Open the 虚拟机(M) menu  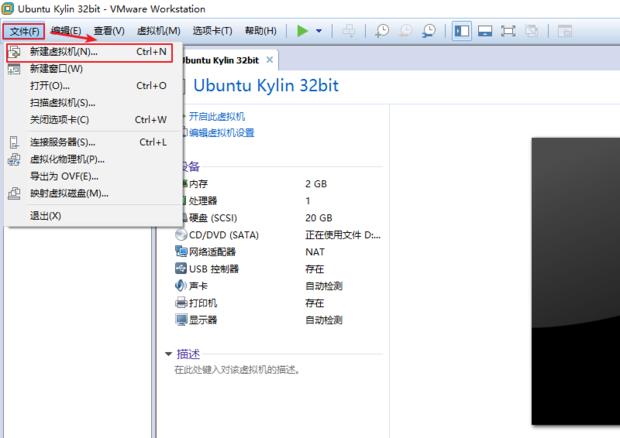(158, 31)
